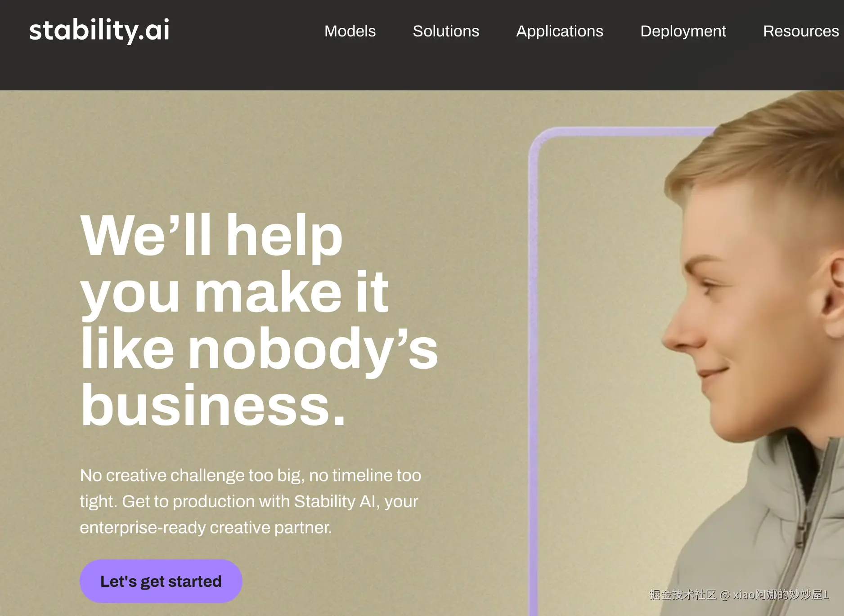
Task: Click the "like nobody's" headline line
Action: click(x=259, y=349)
